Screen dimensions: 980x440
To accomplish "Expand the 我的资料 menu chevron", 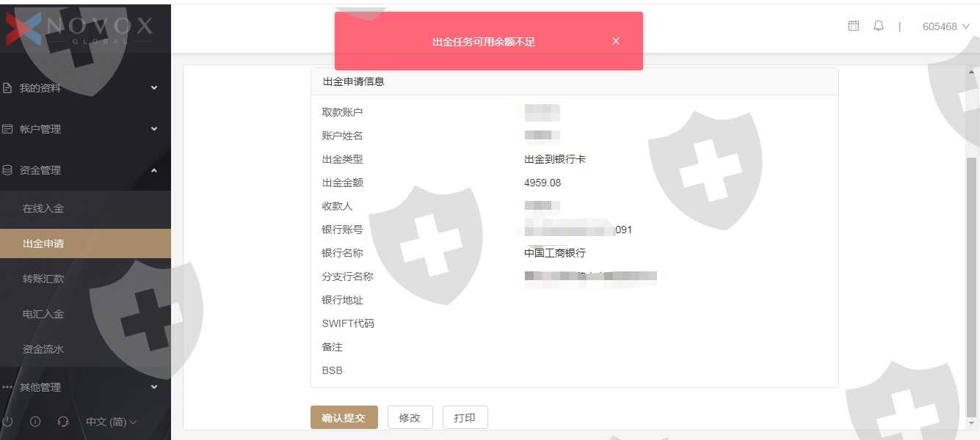I will tap(154, 88).
